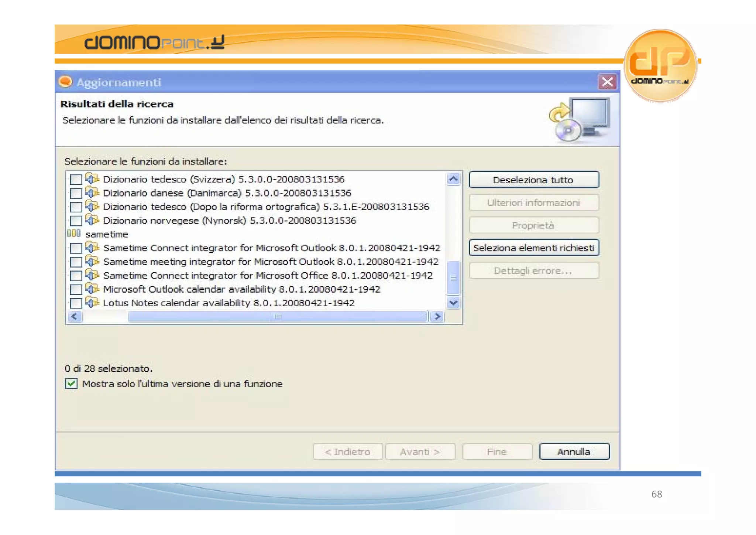The width and height of the screenshot is (756, 535).
Task: Click feature icon of Sametime meeting integrator
Action: pos(92,260)
